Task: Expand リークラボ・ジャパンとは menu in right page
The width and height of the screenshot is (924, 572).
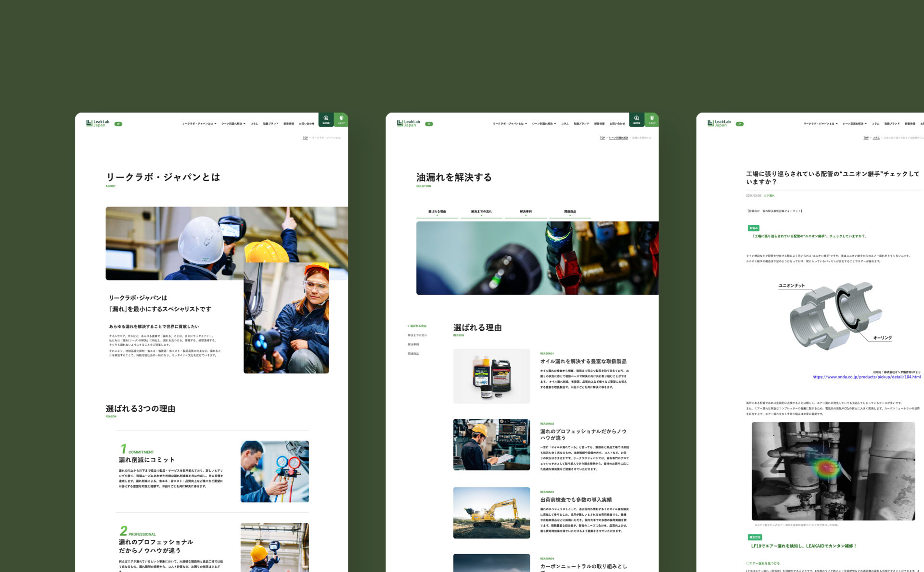Action: [x=821, y=124]
